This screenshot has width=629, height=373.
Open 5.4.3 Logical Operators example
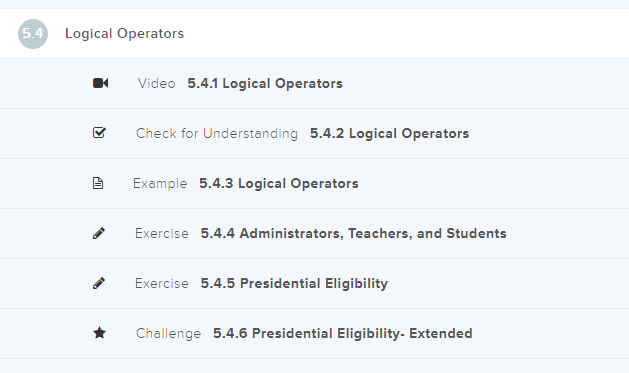tap(279, 183)
